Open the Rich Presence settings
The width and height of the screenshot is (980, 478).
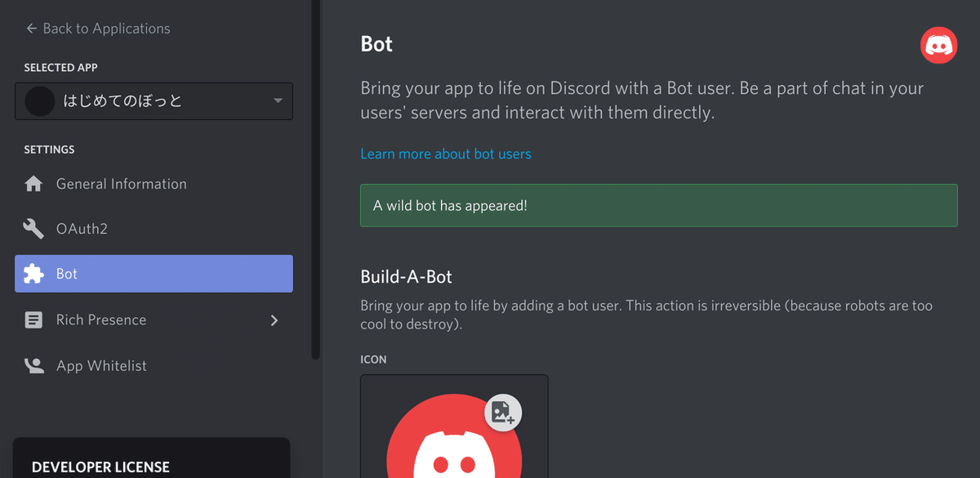[x=154, y=319]
